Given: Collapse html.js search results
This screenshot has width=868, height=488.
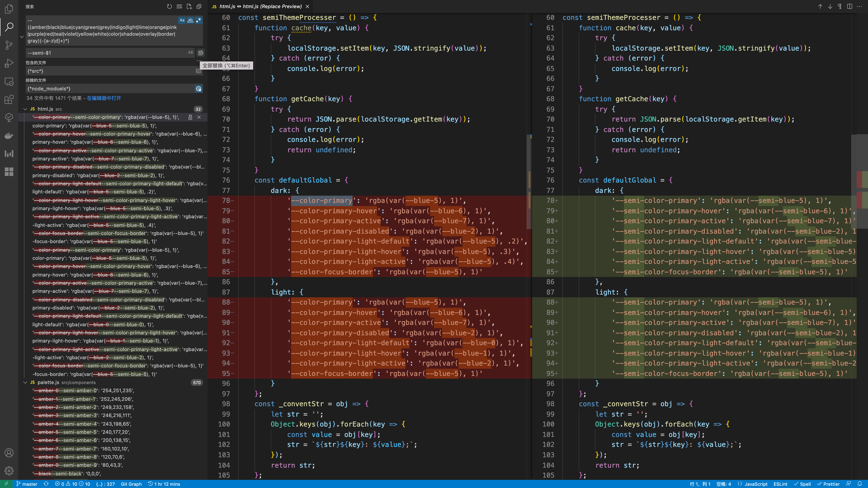Looking at the screenshot, I should (25, 109).
